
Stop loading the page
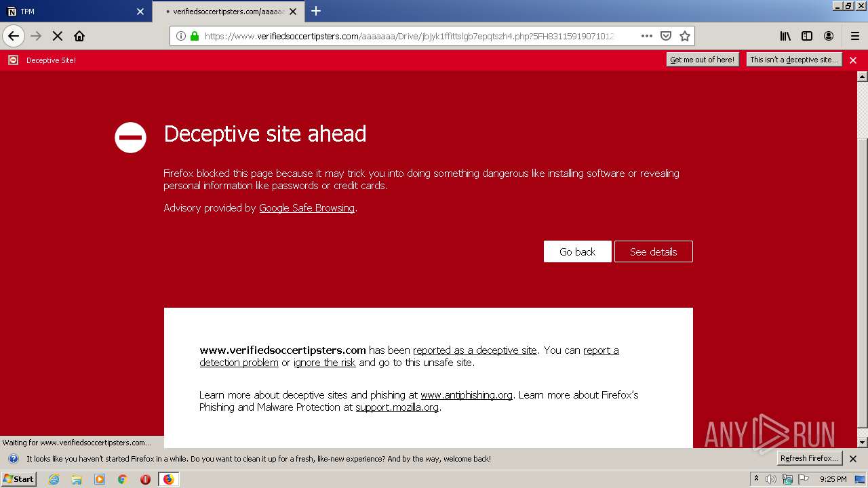point(58,36)
